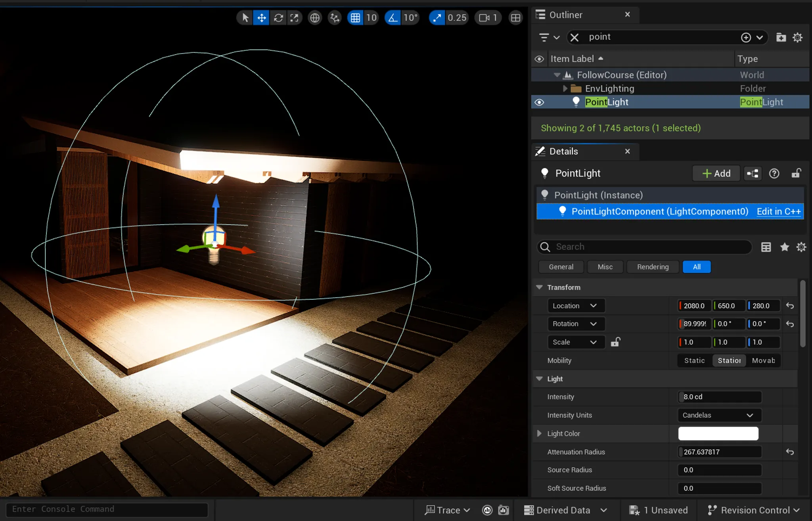The image size is (812, 521).
Task: Open the property matrix table icon
Action: (x=766, y=247)
